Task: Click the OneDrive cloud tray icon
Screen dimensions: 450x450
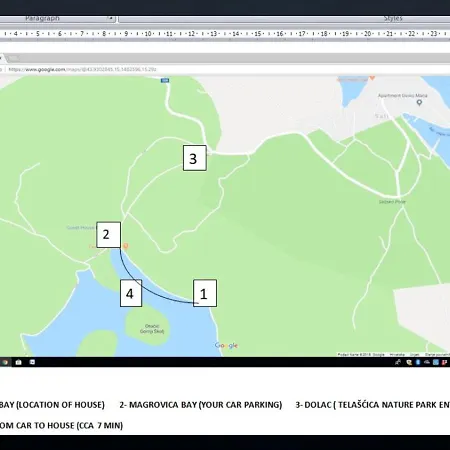Action: (427, 362)
